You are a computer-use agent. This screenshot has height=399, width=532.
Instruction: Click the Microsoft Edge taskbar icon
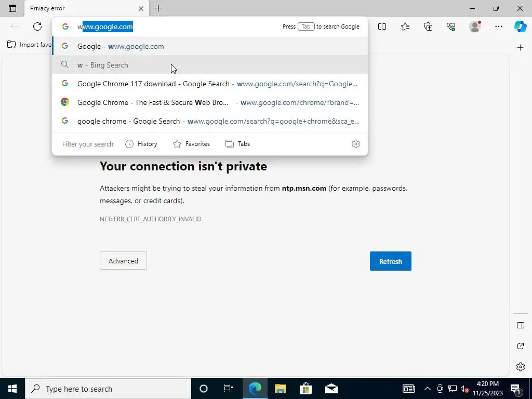255,389
